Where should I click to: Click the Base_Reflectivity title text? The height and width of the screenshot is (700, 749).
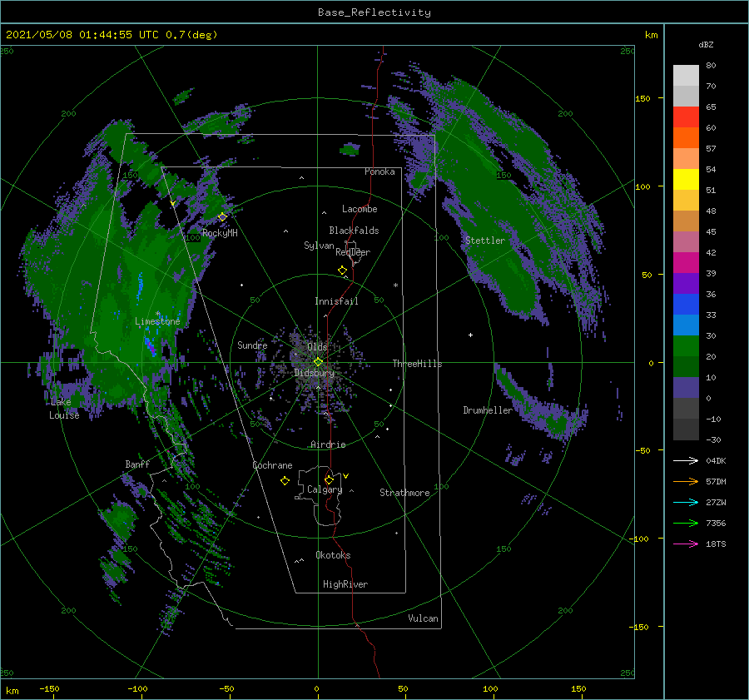pos(374,12)
